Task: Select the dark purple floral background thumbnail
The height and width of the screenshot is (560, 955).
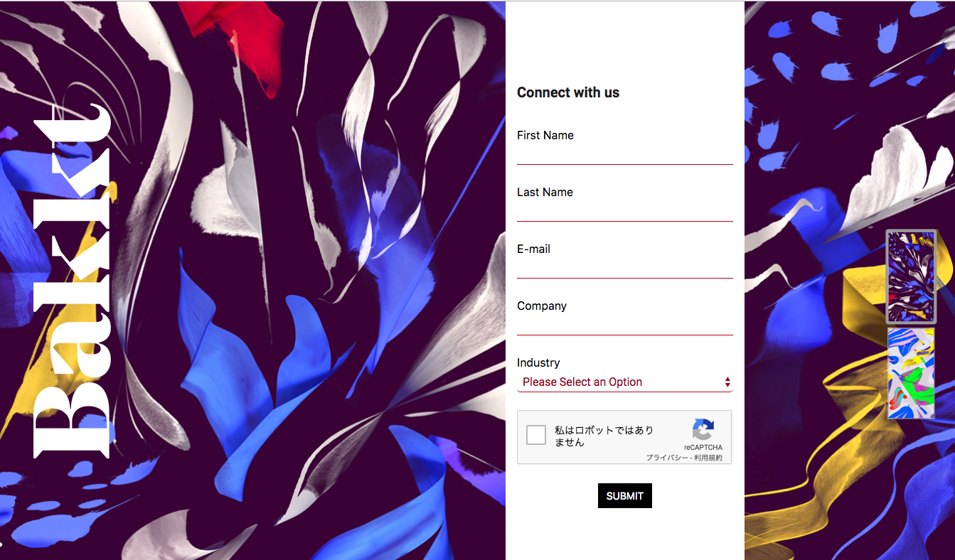Action: coord(911,277)
